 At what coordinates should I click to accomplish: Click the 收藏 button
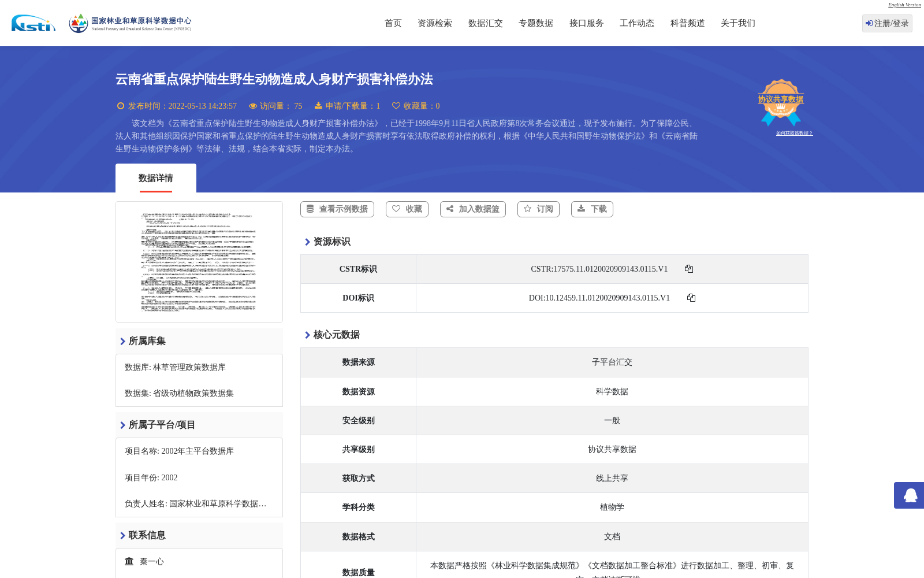(407, 209)
